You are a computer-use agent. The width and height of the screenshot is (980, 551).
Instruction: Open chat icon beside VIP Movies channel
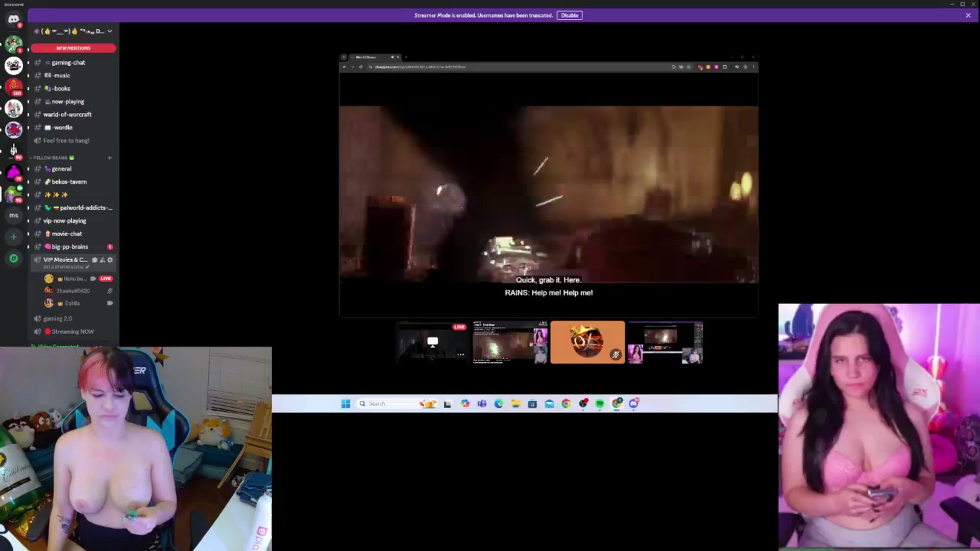[x=94, y=260]
